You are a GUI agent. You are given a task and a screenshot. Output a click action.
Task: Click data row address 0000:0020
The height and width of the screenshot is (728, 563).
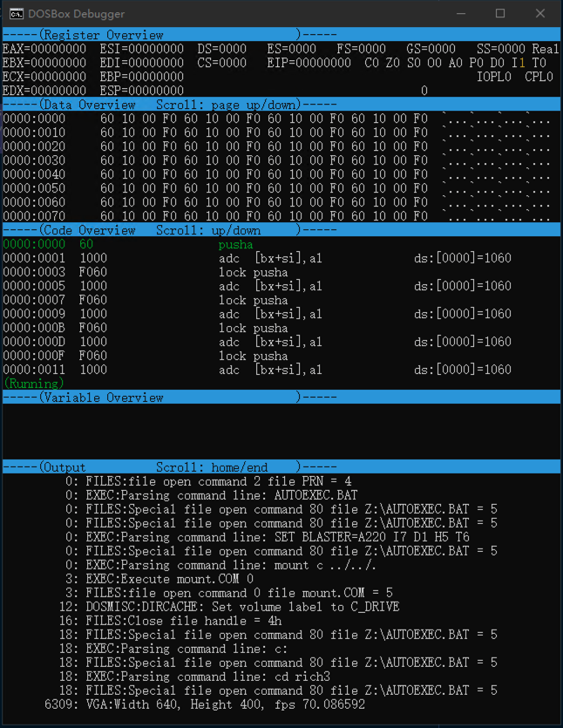[34, 146]
